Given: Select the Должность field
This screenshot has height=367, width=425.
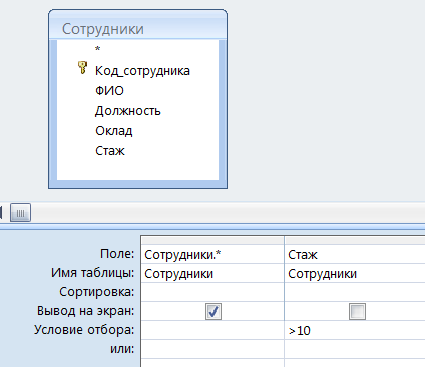Looking at the screenshot, I should (128, 111).
